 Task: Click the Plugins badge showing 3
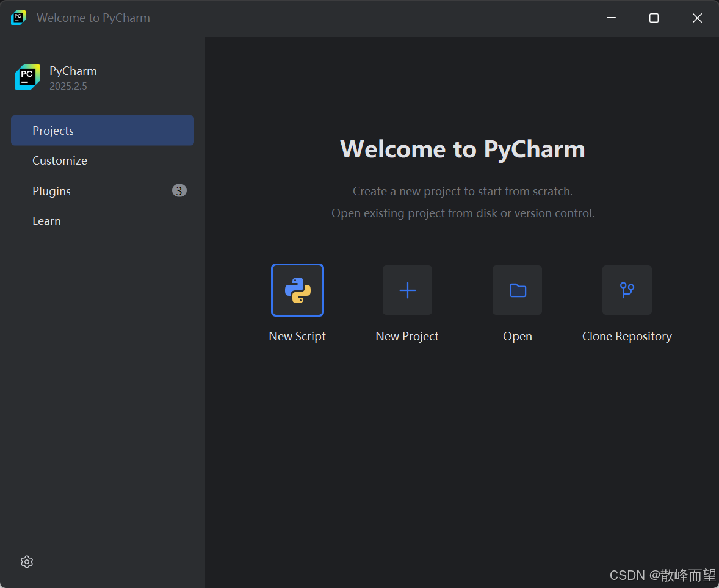179,191
